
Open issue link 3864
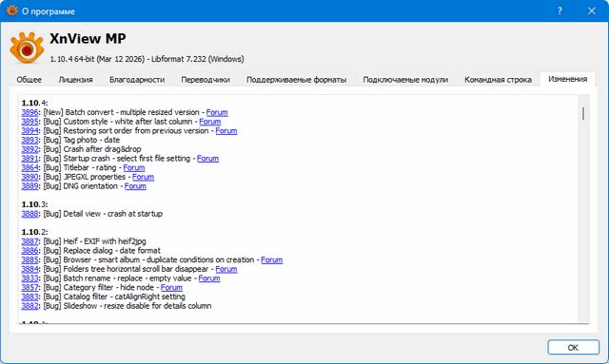29,167
